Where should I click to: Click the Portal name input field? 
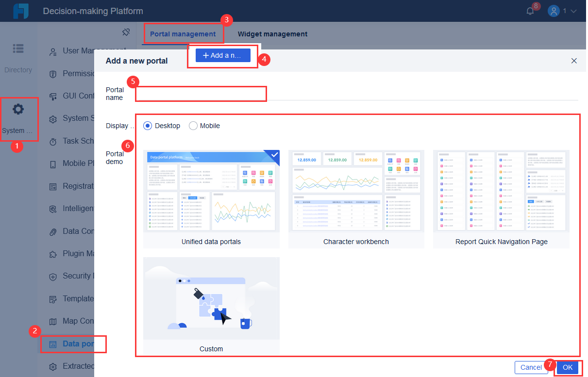pyautogui.click(x=201, y=94)
